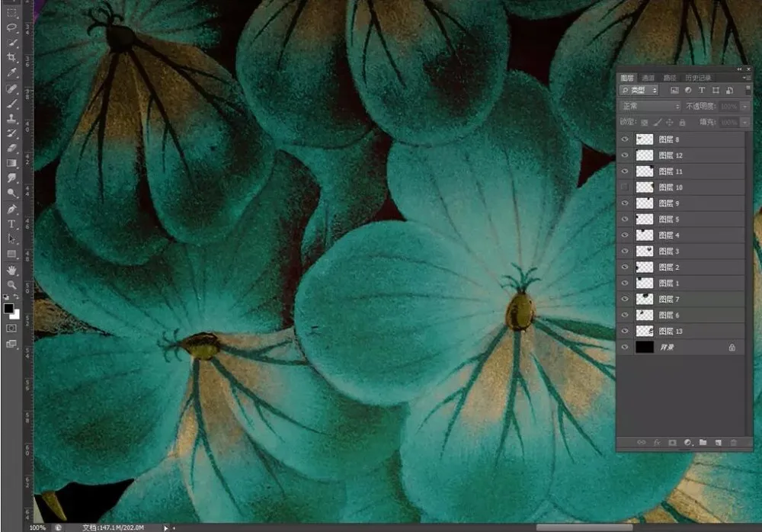Create a new layer
The image size is (762, 532).
719,443
